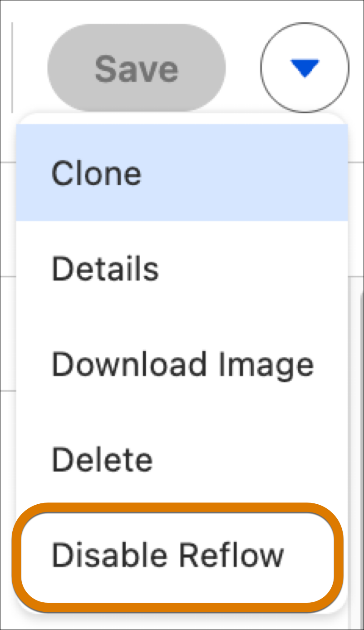Click the blue down-arrow icon
The width and height of the screenshot is (364, 630).
coord(305,68)
